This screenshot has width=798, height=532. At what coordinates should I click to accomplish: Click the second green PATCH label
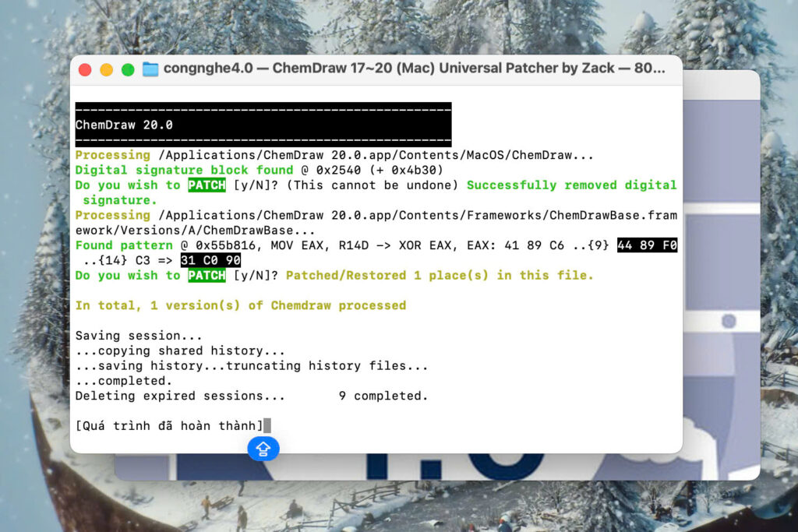tap(207, 276)
